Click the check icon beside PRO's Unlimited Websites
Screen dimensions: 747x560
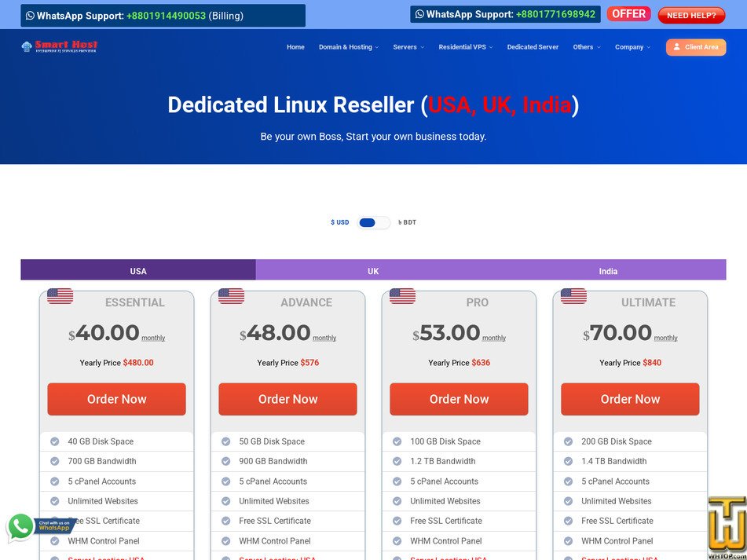pyautogui.click(x=397, y=501)
